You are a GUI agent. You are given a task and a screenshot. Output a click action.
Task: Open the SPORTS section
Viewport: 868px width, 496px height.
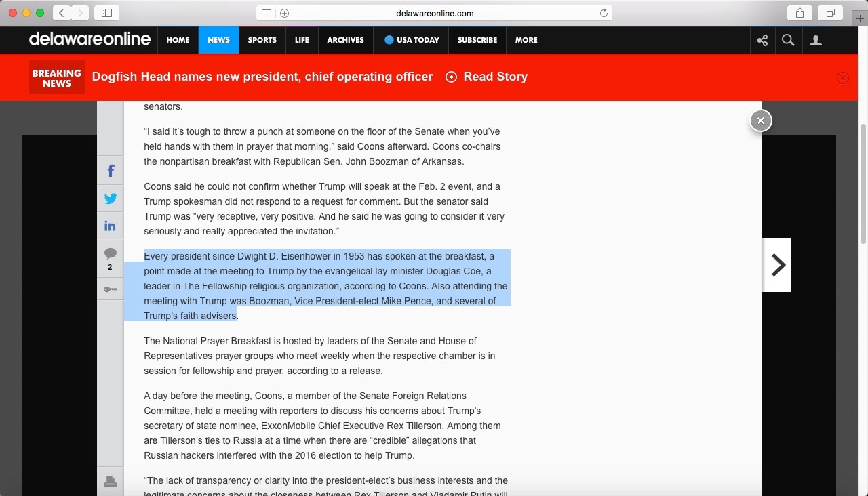click(262, 40)
